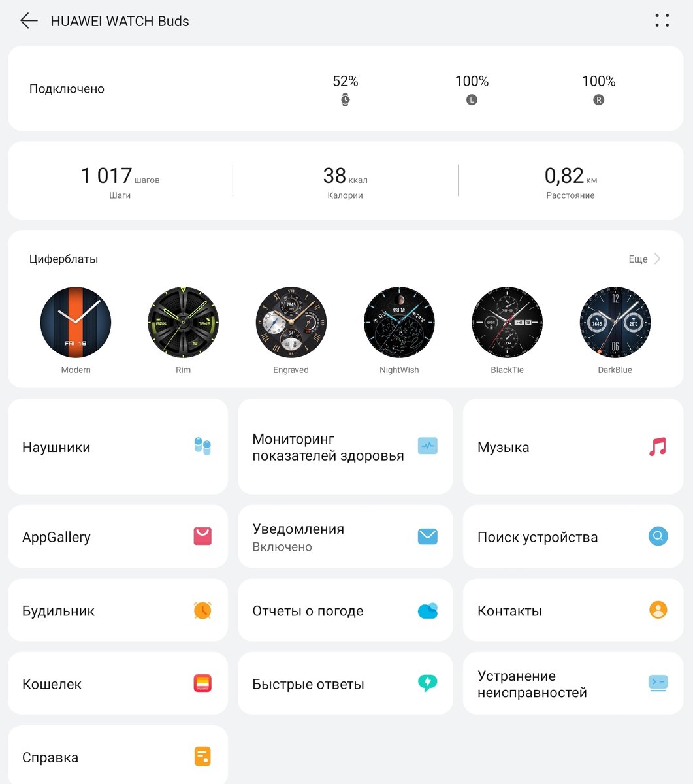Open the Контакты entry
The width and height of the screenshot is (693, 784).
573,610
